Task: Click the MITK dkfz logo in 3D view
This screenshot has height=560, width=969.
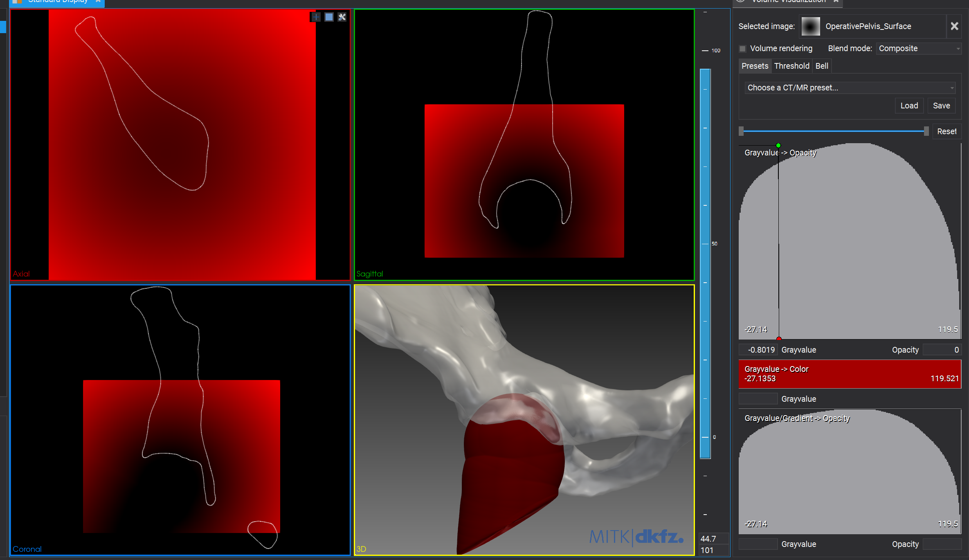Action: 636,536
